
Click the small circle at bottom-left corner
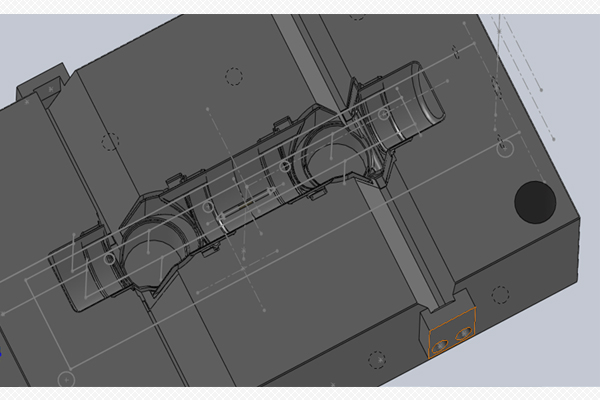click(66, 380)
